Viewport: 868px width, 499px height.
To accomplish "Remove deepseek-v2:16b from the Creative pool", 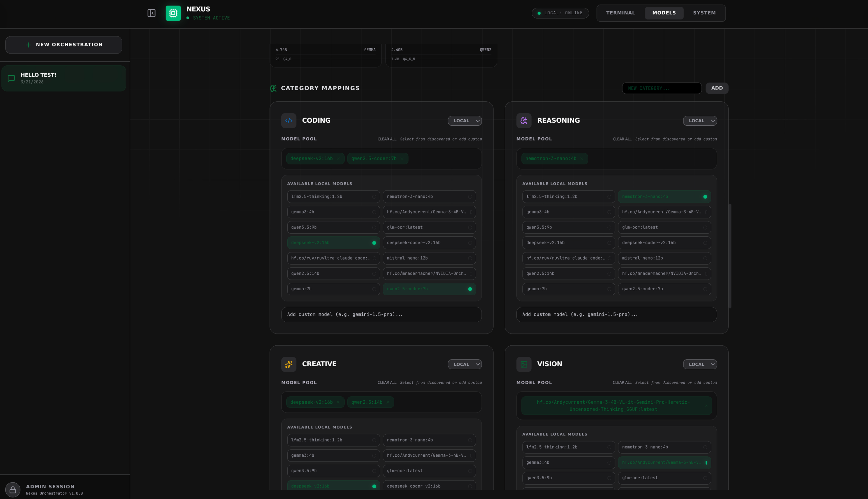I will pos(338,402).
